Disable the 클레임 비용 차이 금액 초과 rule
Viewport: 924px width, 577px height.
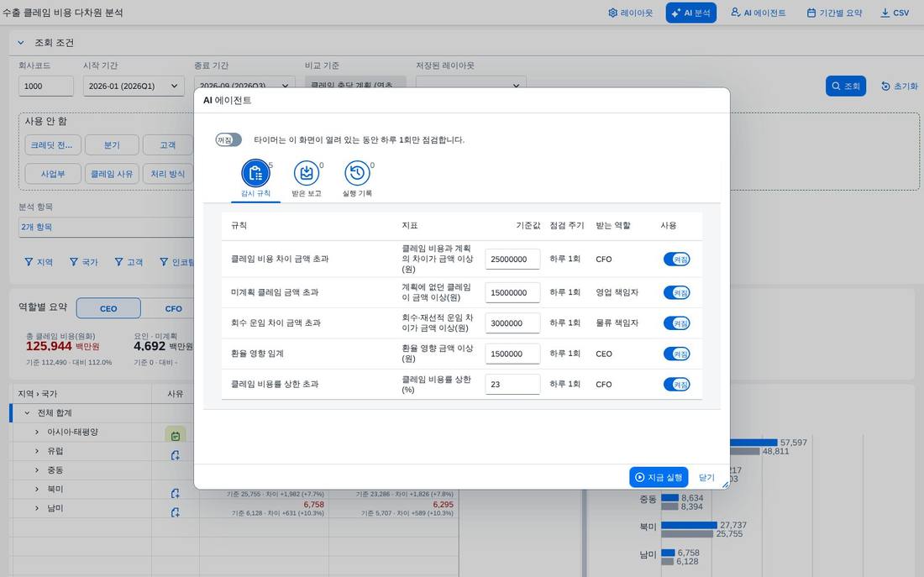click(676, 259)
